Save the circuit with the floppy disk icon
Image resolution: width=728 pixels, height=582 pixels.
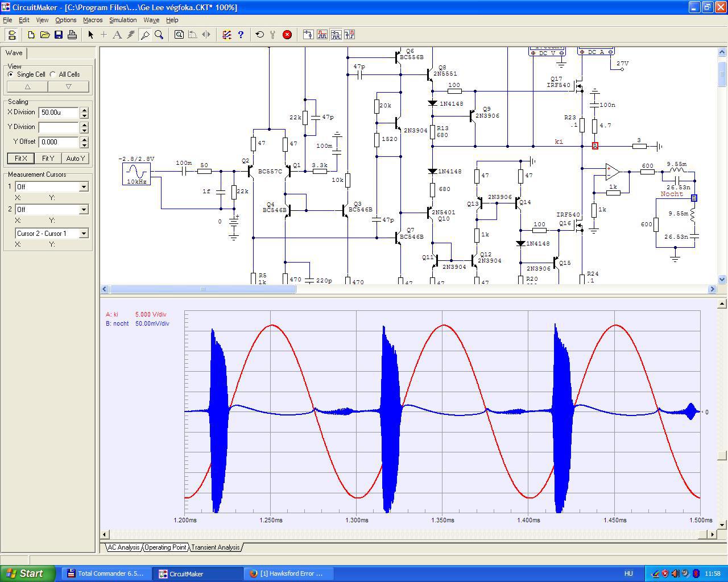[59, 35]
